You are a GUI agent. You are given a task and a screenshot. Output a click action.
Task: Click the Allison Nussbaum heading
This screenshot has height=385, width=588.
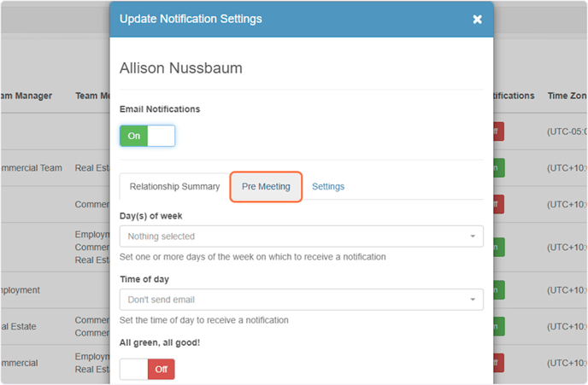(x=180, y=68)
